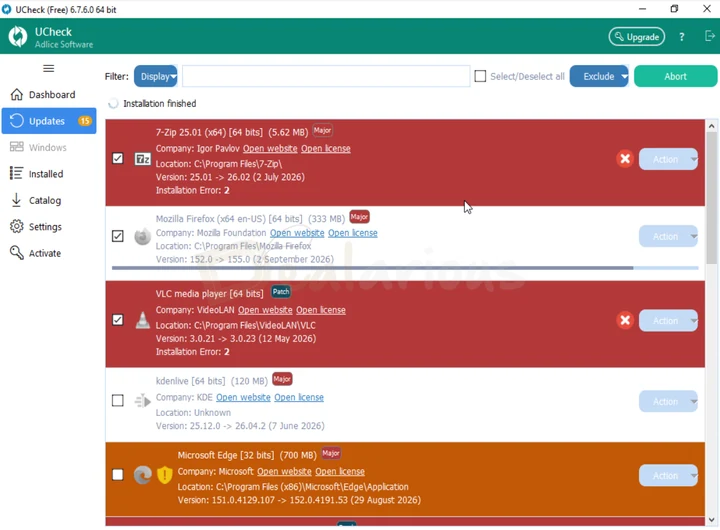Click the yellow warning shield on Edge row
The width and height of the screenshot is (720, 530).
(x=164, y=475)
